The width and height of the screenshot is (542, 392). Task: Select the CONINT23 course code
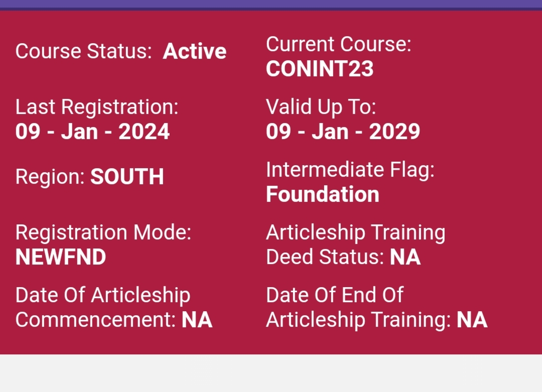point(320,69)
